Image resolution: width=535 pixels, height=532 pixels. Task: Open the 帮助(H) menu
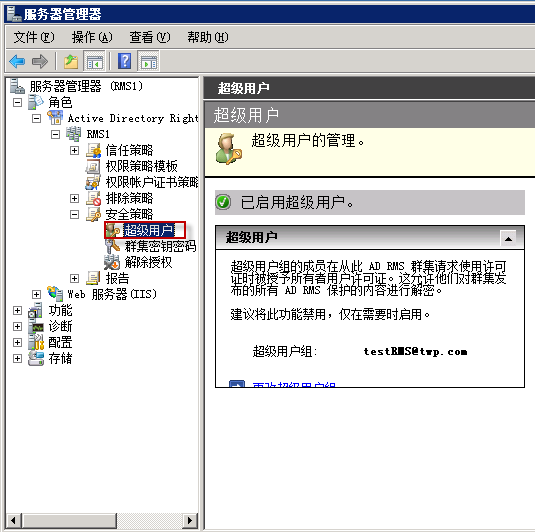pyautogui.click(x=207, y=37)
